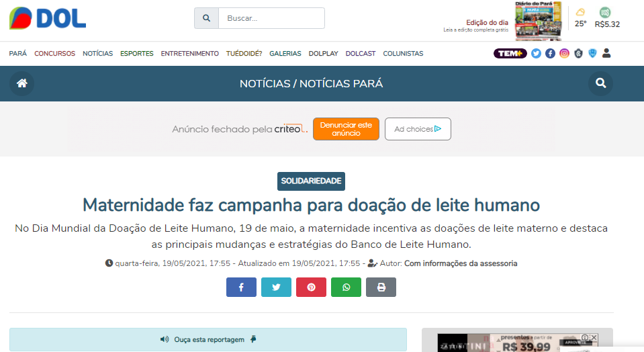
Task: Share article on Twitter
Action: [x=276, y=288]
